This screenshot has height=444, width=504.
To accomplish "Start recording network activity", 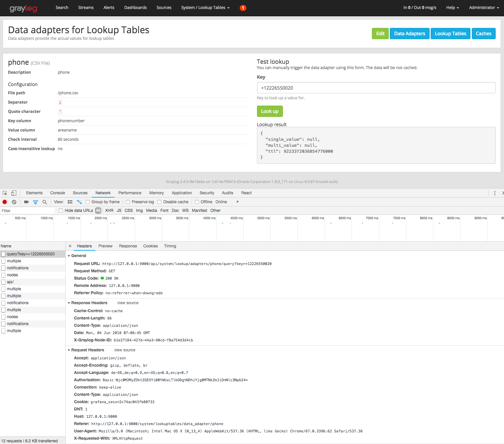I will (5, 202).
